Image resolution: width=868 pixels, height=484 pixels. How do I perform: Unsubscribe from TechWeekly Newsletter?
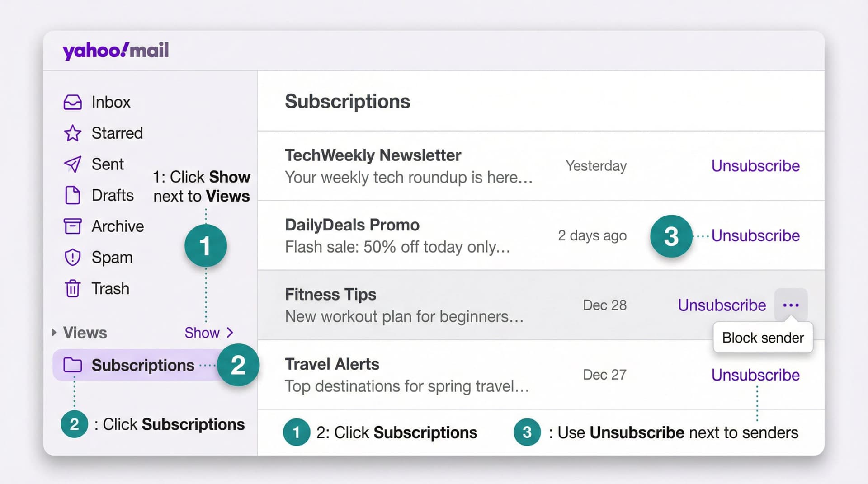click(x=755, y=166)
